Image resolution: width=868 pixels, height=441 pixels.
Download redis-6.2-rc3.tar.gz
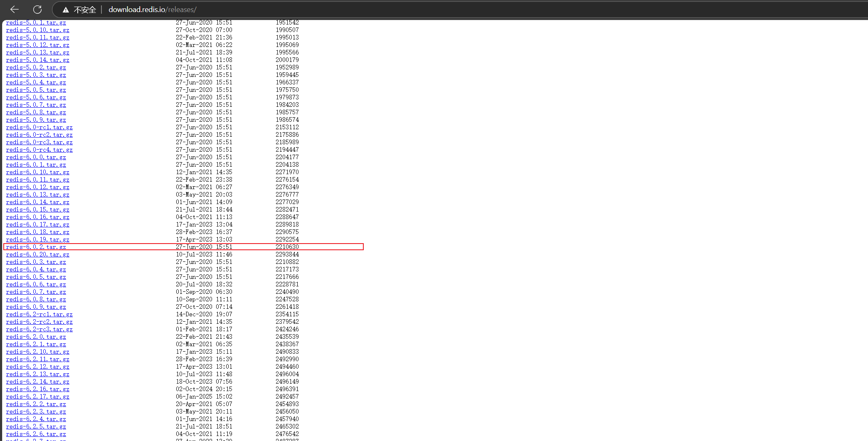(39, 329)
